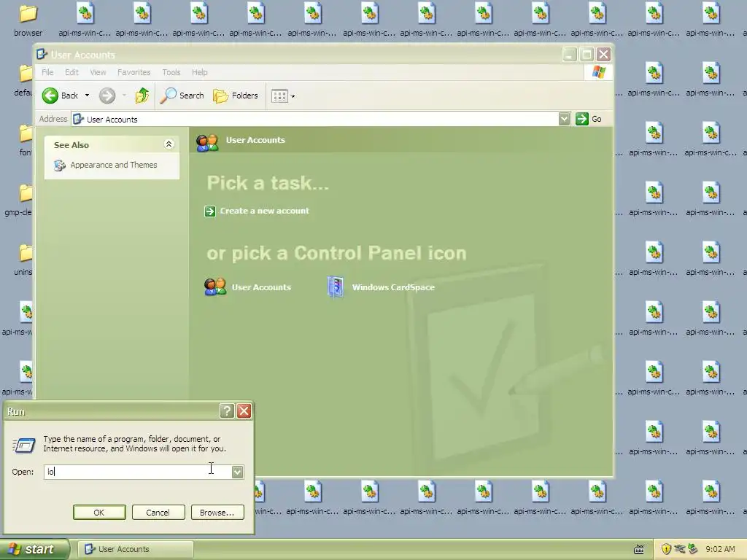Close the User Accounts window
The width and height of the screenshot is (747, 560).
[x=603, y=55]
